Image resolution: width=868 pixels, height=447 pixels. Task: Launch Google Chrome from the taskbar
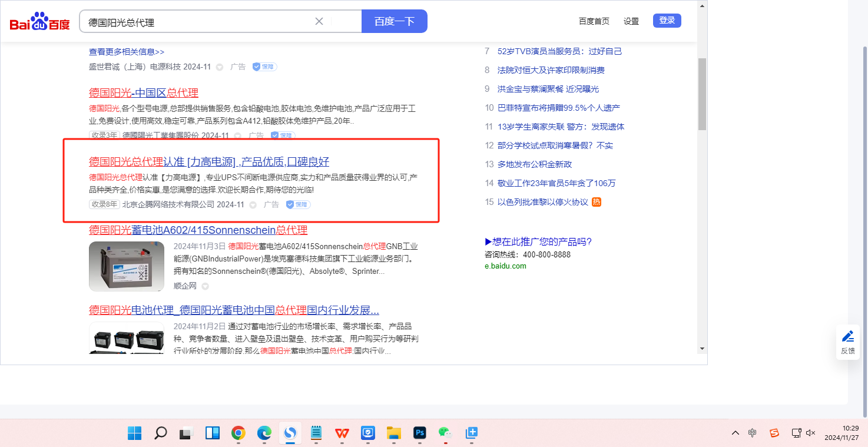point(238,433)
